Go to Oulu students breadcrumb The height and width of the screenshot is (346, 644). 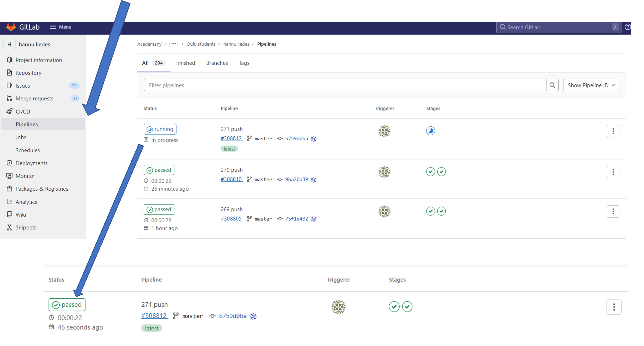pos(201,44)
